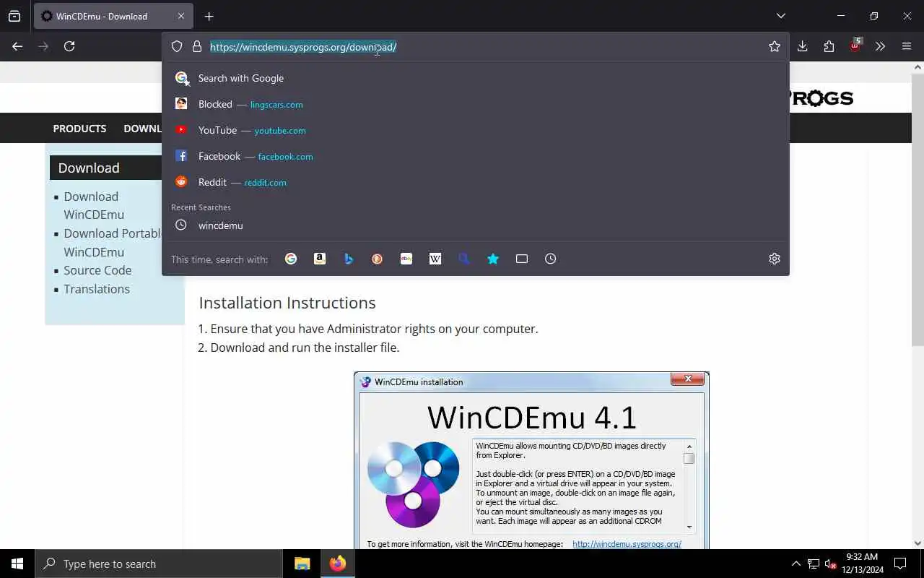Open the Reddit suggestion

476,182
